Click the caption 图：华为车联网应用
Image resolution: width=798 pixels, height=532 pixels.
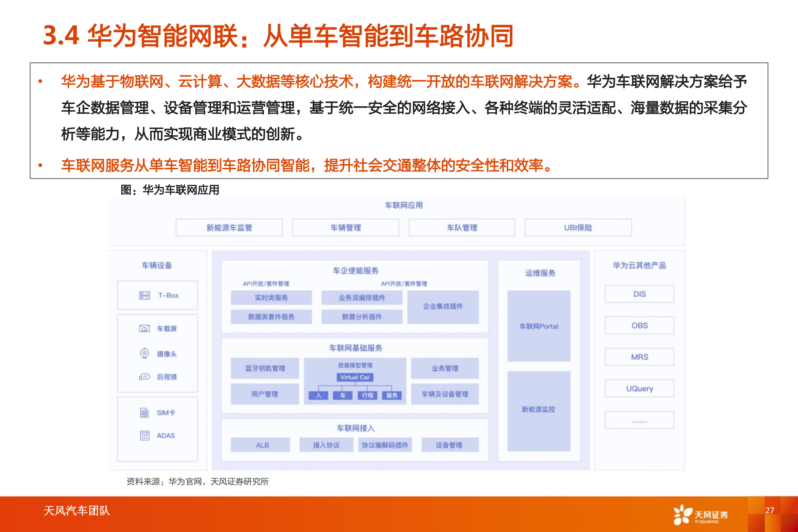click(170, 190)
